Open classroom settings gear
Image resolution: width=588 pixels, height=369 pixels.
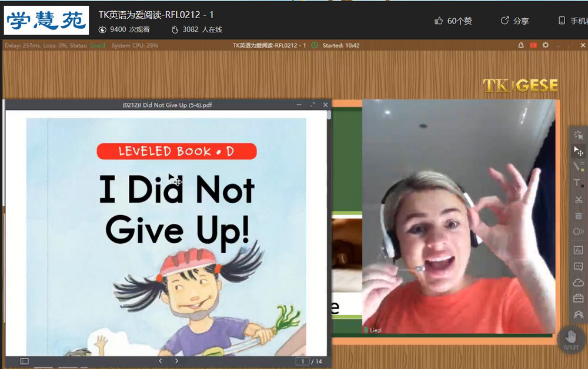[546, 45]
